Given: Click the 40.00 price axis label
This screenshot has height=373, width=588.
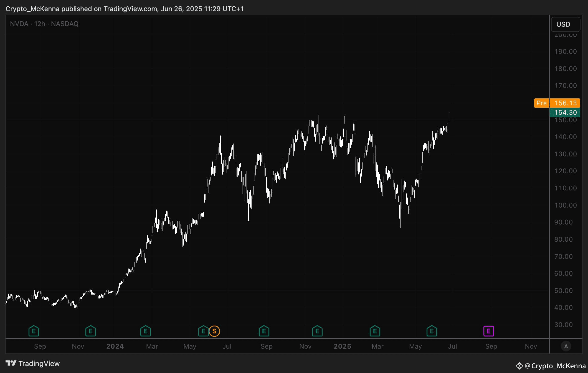Looking at the screenshot, I should click(564, 308).
